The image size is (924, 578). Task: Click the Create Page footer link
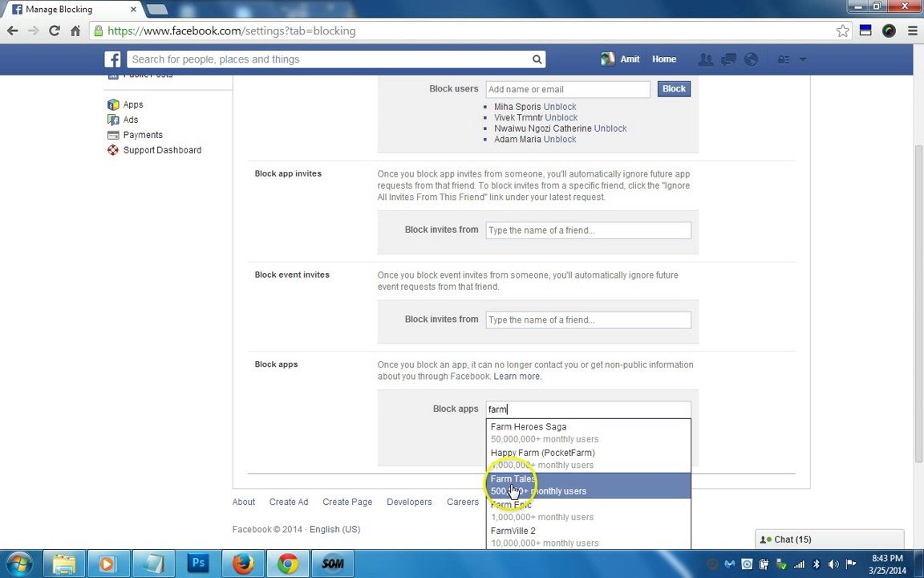click(x=347, y=502)
